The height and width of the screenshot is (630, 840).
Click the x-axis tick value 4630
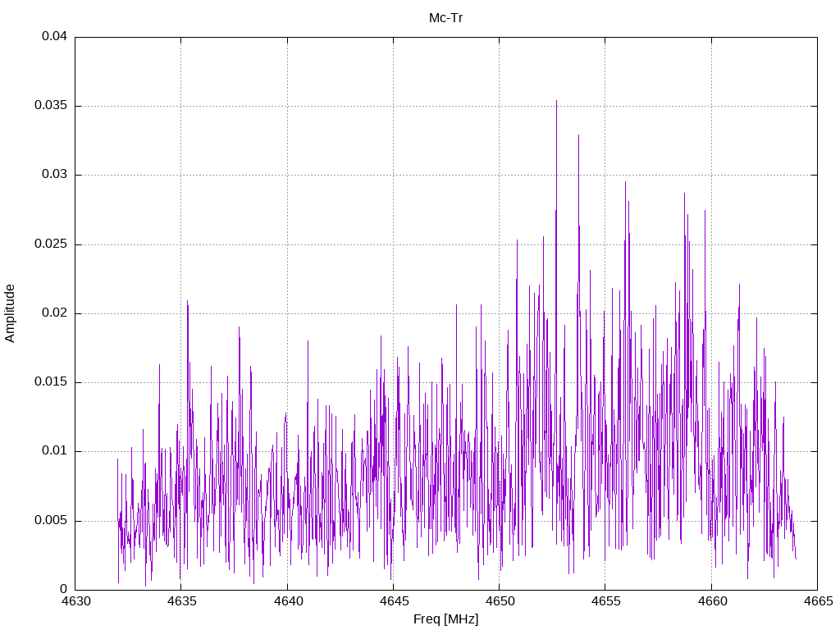click(75, 601)
